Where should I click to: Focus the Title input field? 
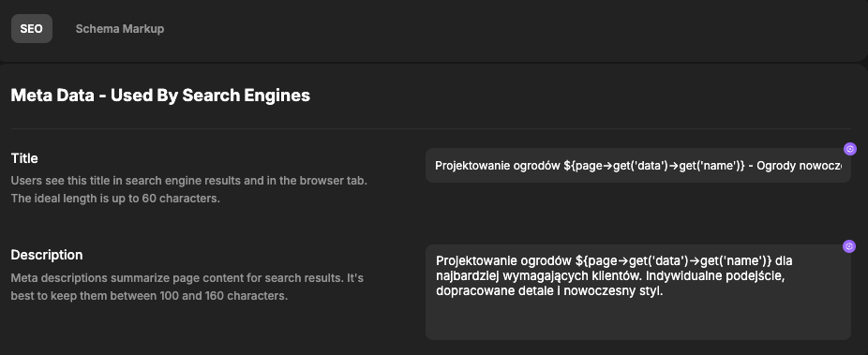coord(637,166)
